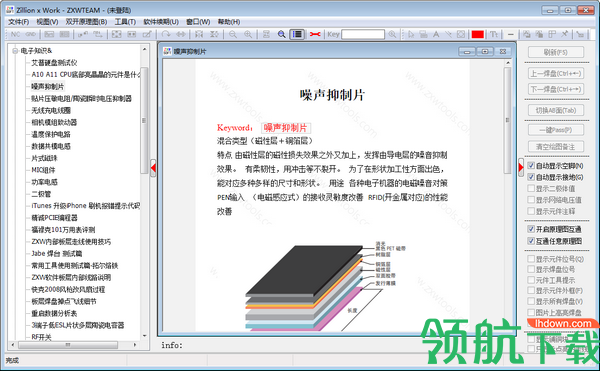Click the horizontal flip arrows icon

click(181, 34)
